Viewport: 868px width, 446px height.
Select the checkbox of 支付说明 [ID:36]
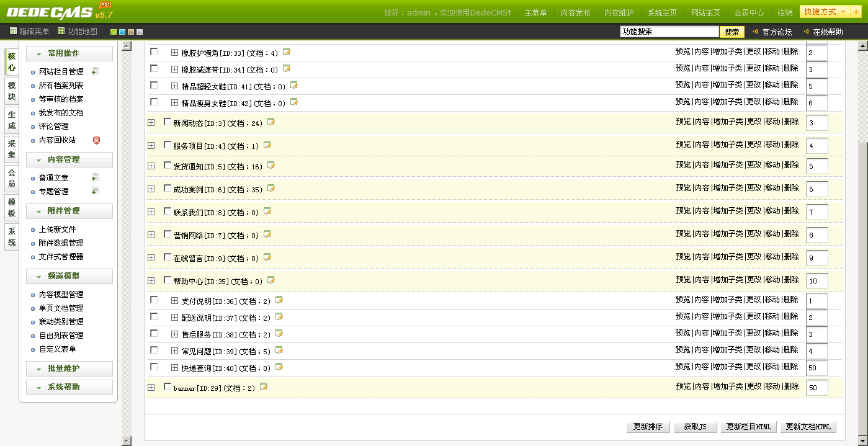click(154, 300)
